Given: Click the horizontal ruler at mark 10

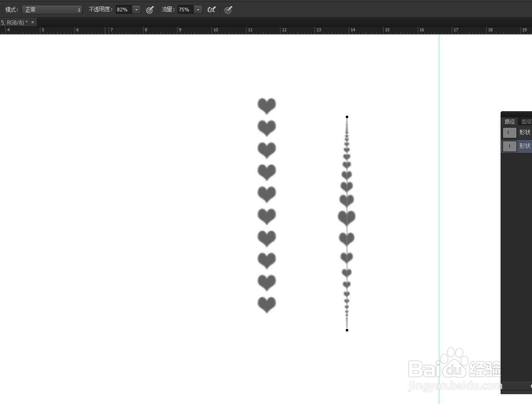Looking at the screenshot, I should [216, 30].
